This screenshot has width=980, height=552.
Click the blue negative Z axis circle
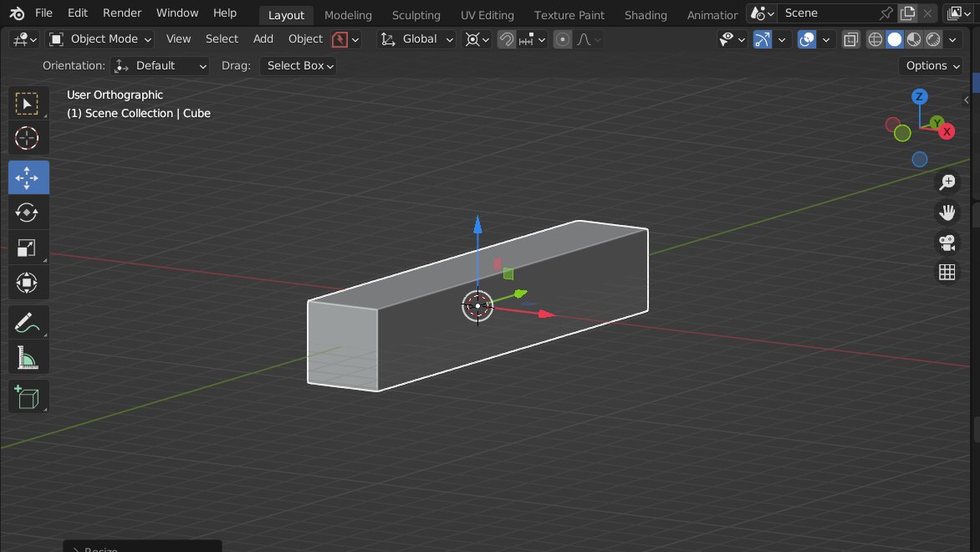pos(919,160)
